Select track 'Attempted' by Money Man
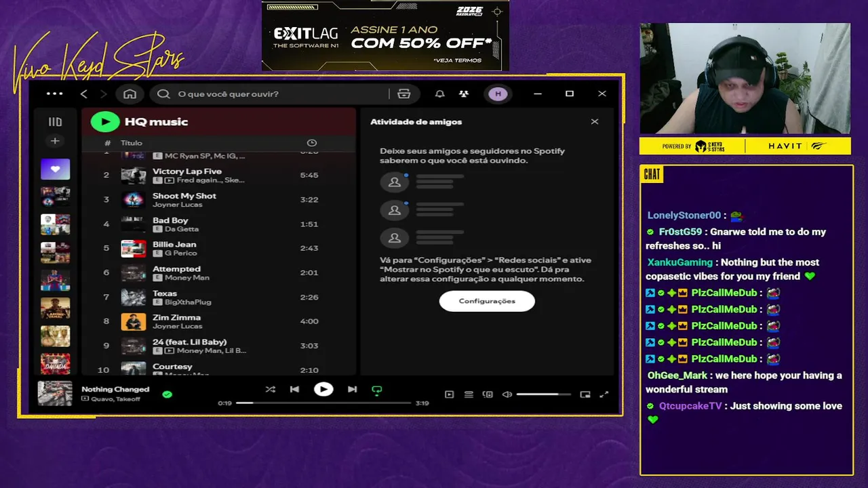This screenshot has height=488, width=868. [x=218, y=272]
